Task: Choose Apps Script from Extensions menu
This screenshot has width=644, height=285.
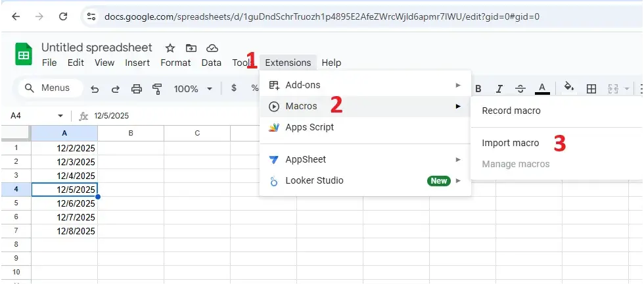Action: (x=309, y=127)
